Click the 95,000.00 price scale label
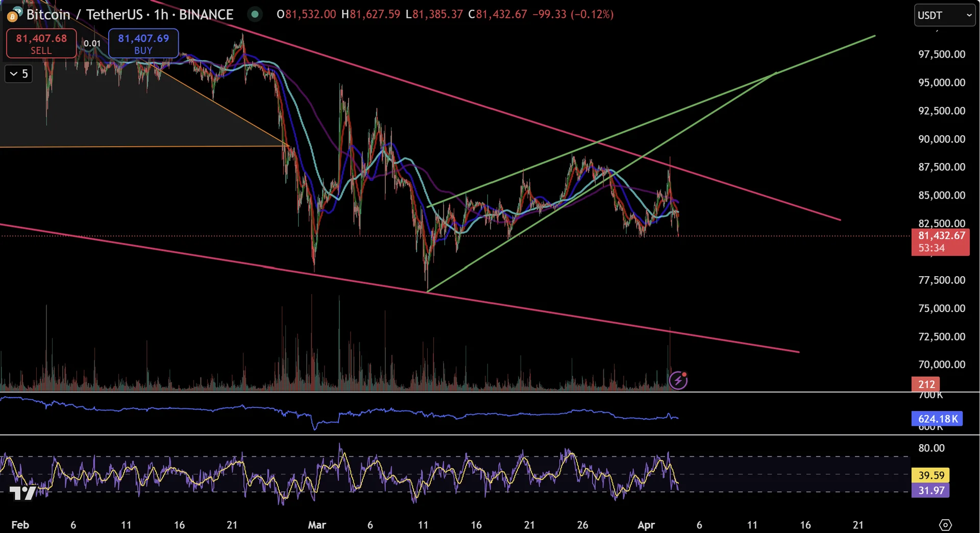Image resolution: width=980 pixels, height=533 pixels. [942, 83]
